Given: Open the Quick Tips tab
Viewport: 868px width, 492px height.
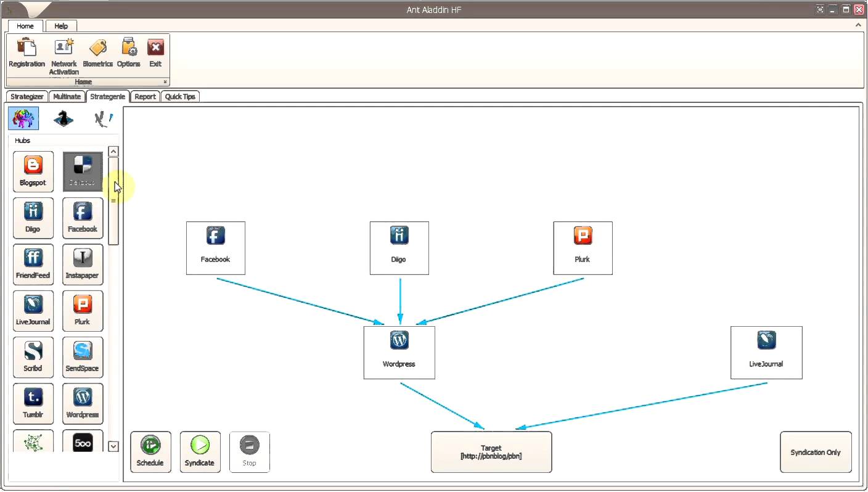Looking at the screenshot, I should tap(180, 97).
